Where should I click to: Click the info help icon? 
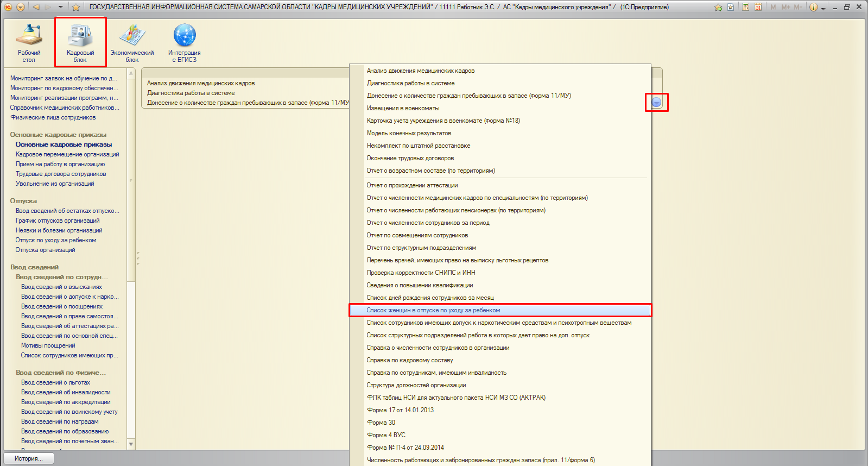click(x=813, y=7)
